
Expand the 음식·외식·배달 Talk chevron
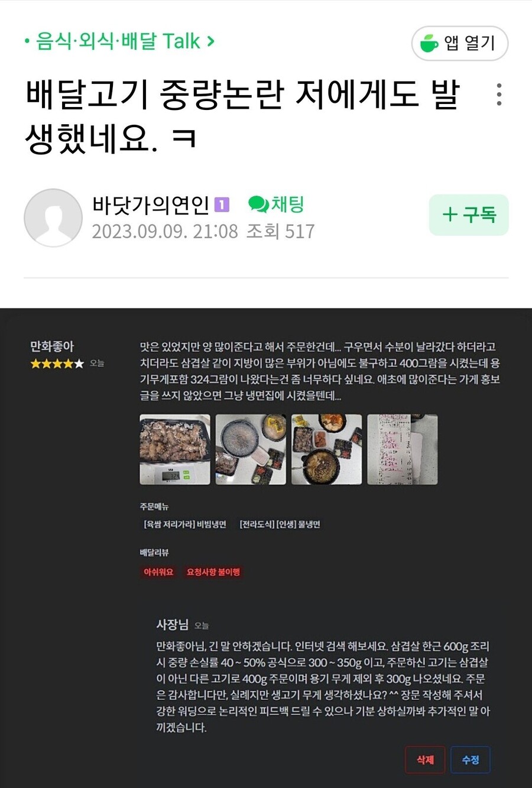[x=210, y=41]
